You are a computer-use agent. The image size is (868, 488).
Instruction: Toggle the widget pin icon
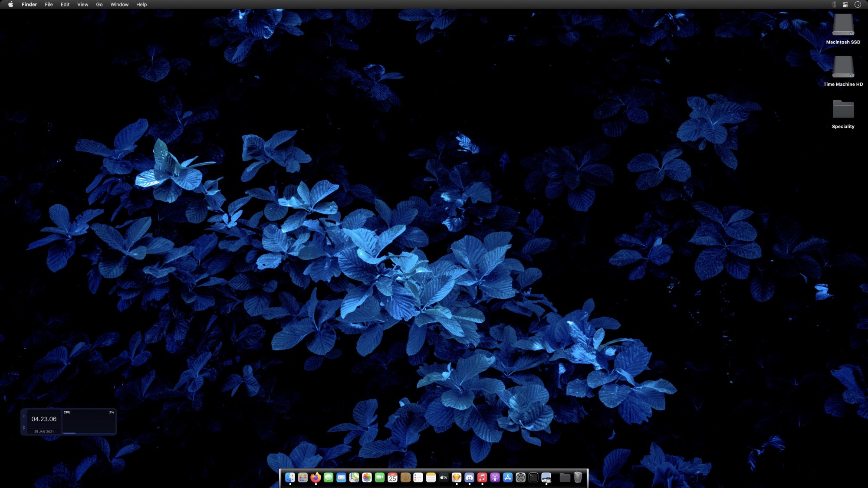point(24,428)
